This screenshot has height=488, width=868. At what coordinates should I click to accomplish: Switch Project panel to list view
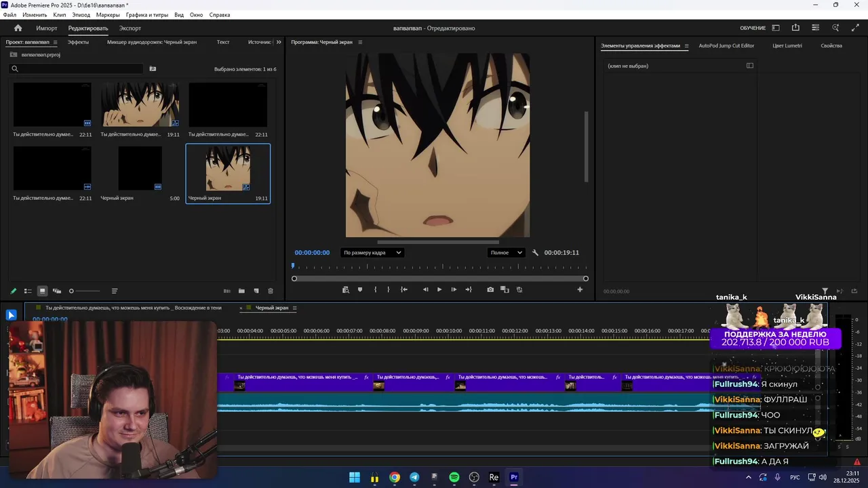[28, 291]
